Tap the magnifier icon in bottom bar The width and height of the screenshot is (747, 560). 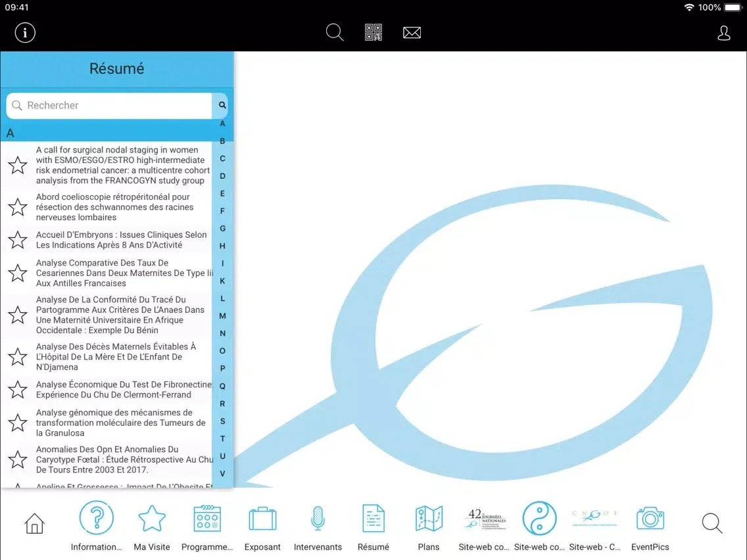[x=712, y=523]
